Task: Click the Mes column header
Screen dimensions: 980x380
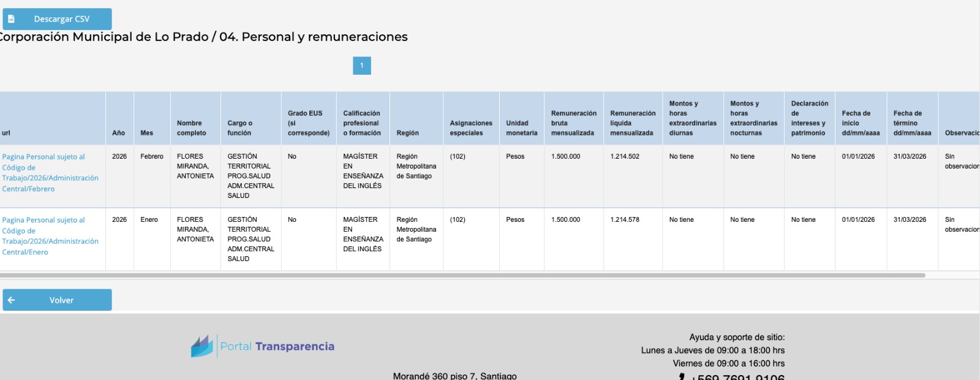Action: pyautogui.click(x=147, y=133)
